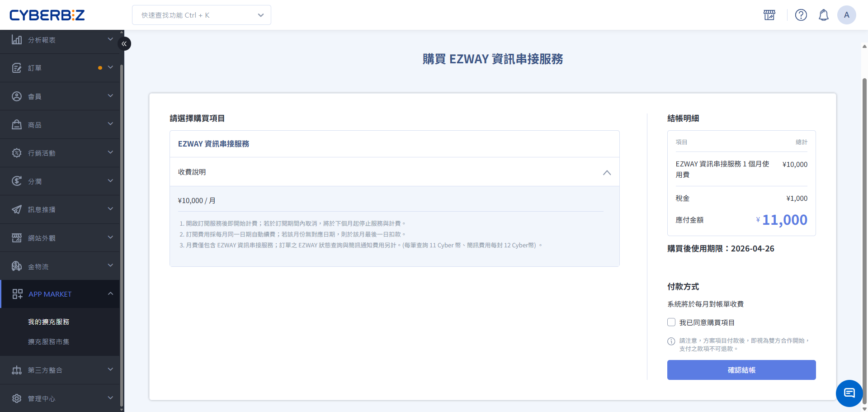The width and height of the screenshot is (868, 412).
Task: Open the storefront icon in header
Action: click(x=769, y=15)
